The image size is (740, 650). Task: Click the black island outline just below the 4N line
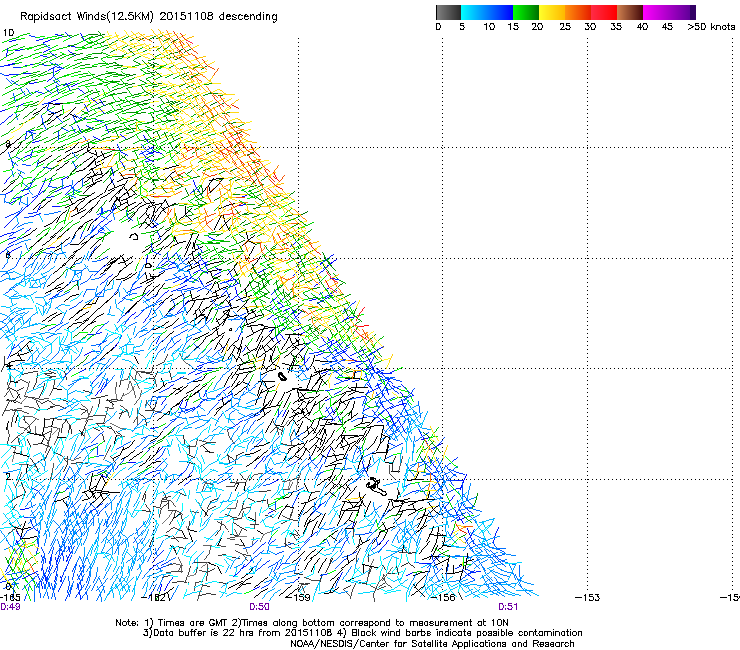pos(282,376)
